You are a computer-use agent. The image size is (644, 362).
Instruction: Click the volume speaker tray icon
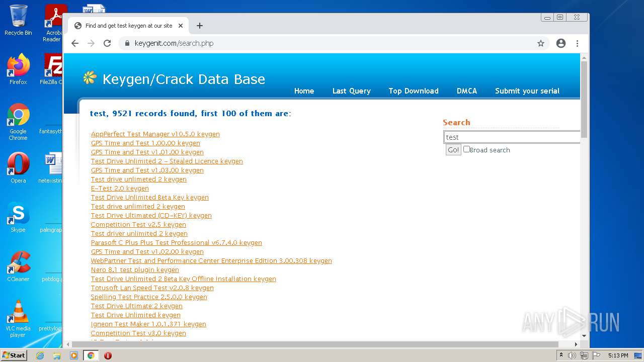[x=572, y=355]
